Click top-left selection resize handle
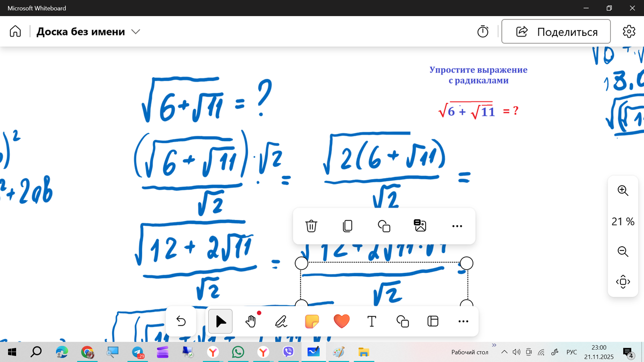The width and height of the screenshot is (644, 362). (302, 263)
